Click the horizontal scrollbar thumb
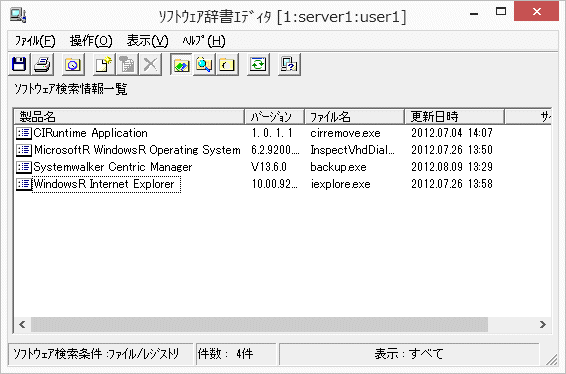The height and width of the screenshot is (374, 566). pyautogui.click(x=260, y=324)
